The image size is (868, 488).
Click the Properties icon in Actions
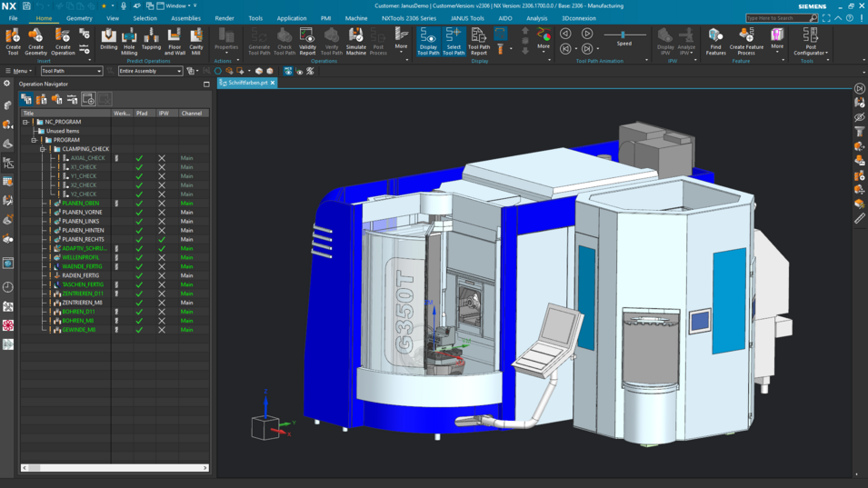click(225, 39)
